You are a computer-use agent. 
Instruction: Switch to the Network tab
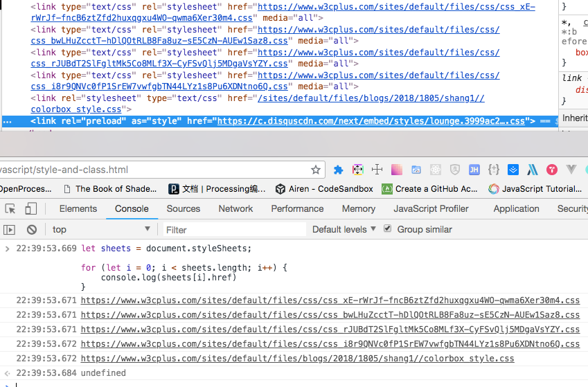[x=235, y=209]
